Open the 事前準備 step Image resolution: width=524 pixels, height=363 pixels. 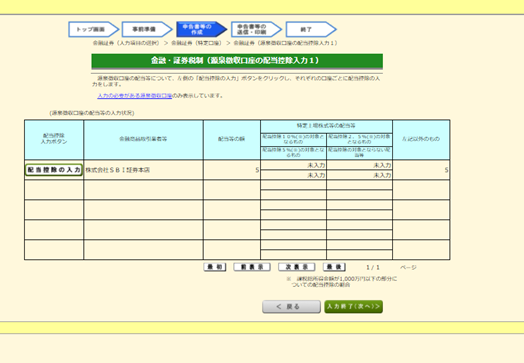[x=147, y=29]
